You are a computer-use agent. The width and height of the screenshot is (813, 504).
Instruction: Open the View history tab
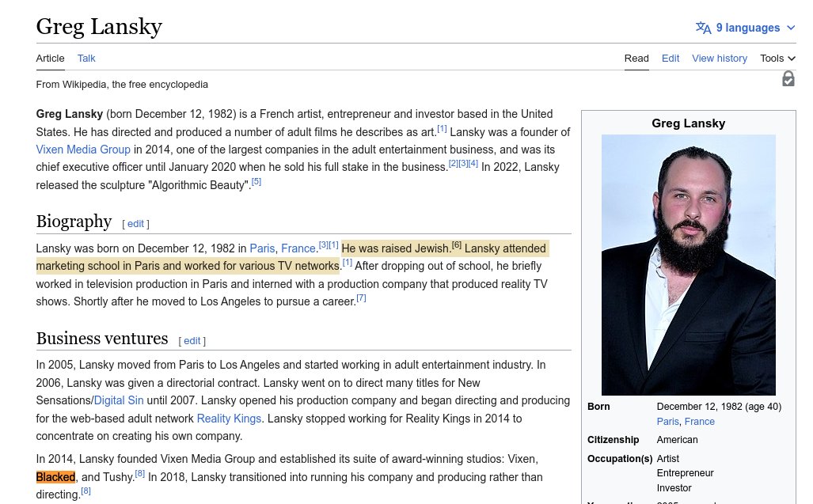(719, 58)
